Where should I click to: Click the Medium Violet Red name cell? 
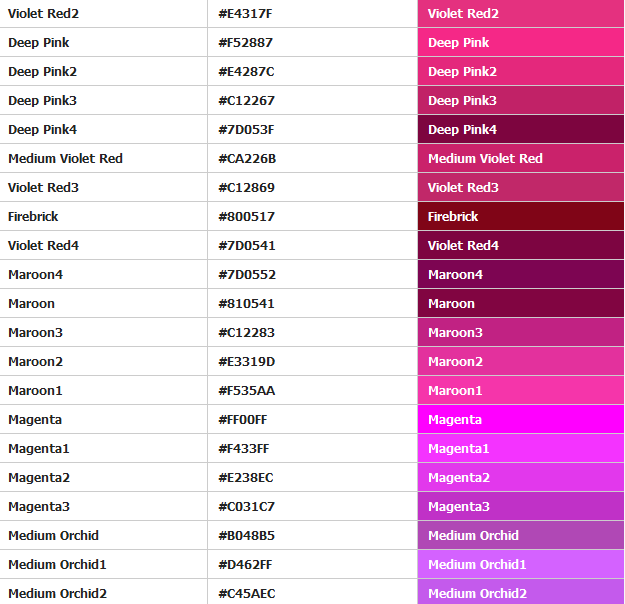tap(65, 159)
